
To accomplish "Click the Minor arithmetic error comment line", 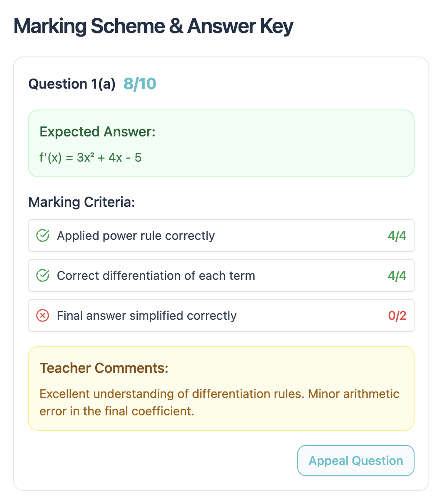I will click(x=116, y=411).
